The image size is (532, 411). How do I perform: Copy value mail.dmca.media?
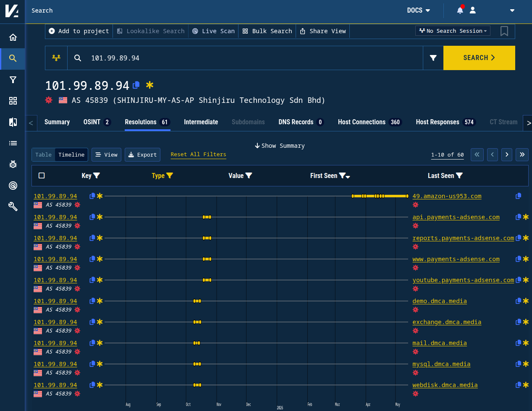519,343
